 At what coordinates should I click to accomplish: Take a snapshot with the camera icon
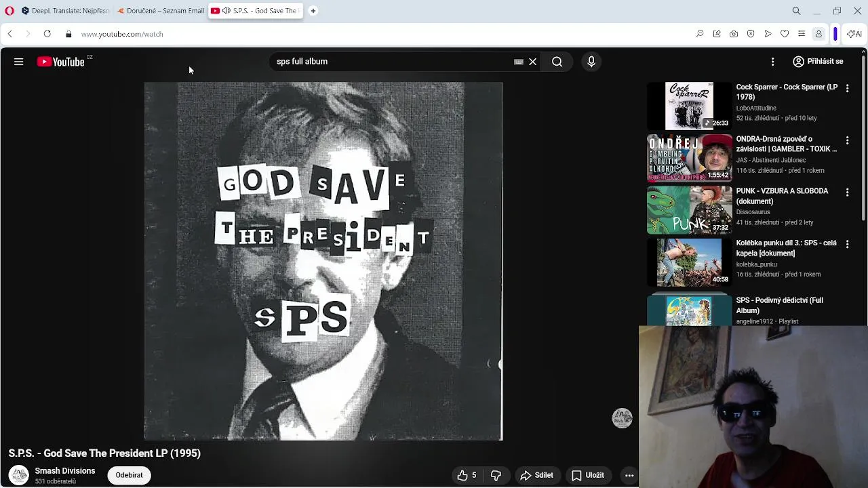pos(734,34)
